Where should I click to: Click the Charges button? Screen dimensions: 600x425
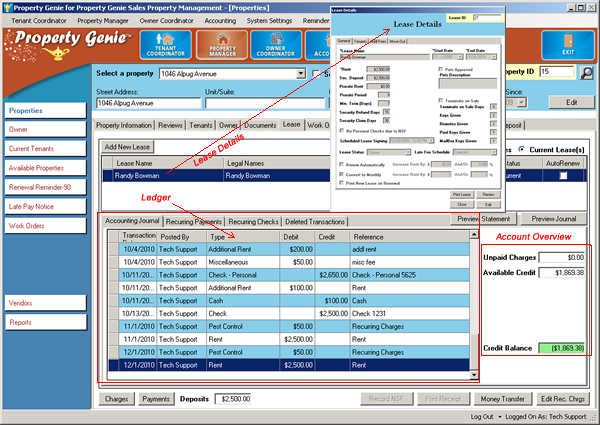click(x=116, y=399)
